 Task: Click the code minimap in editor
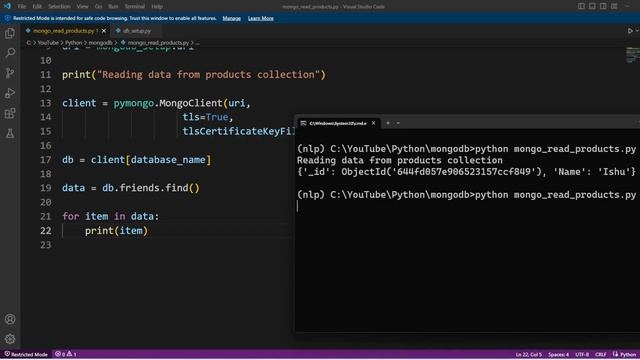633,56
